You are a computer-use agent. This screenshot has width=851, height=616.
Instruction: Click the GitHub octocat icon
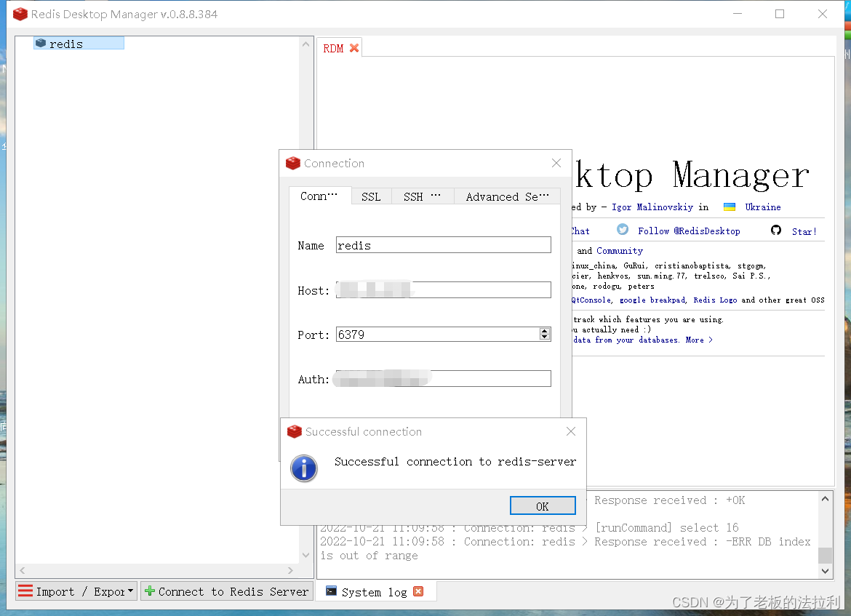(776, 230)
